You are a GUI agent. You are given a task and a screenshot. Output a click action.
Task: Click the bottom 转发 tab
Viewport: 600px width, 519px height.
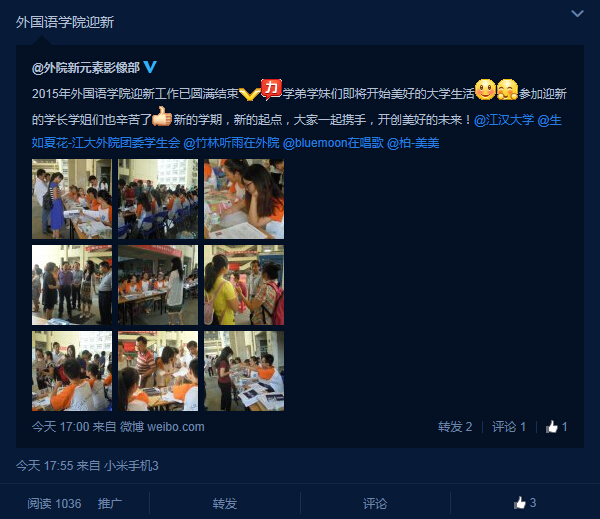(225, 503)
